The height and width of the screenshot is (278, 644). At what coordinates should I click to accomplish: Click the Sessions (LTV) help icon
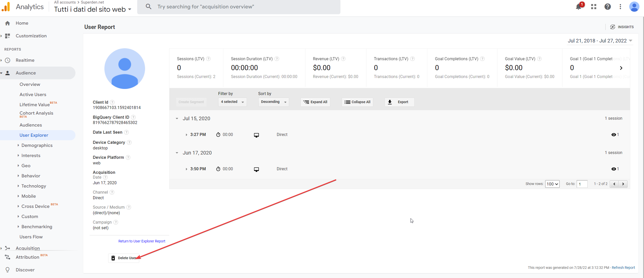[x=208, y=59]
